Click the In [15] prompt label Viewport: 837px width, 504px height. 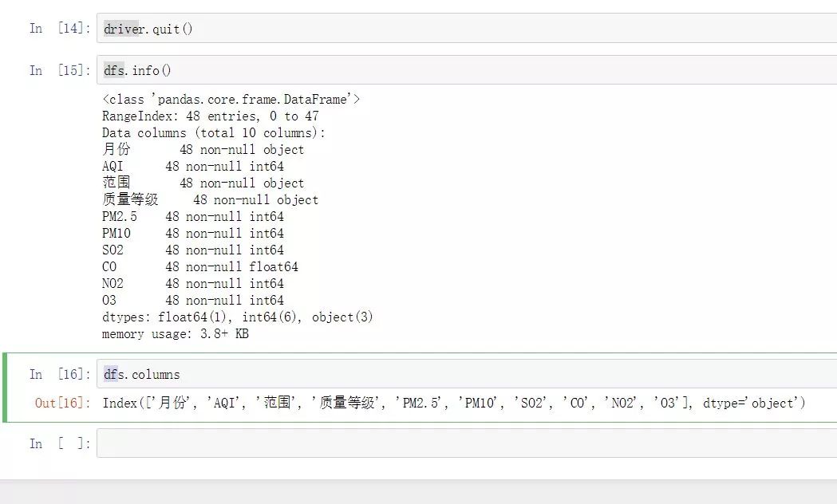pos(60,70)
